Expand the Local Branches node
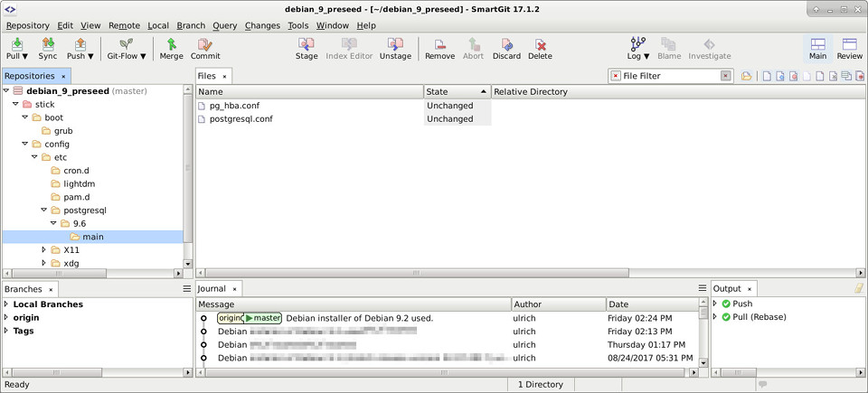This screenshot has height=393, width=868. (x=6, y=304)
